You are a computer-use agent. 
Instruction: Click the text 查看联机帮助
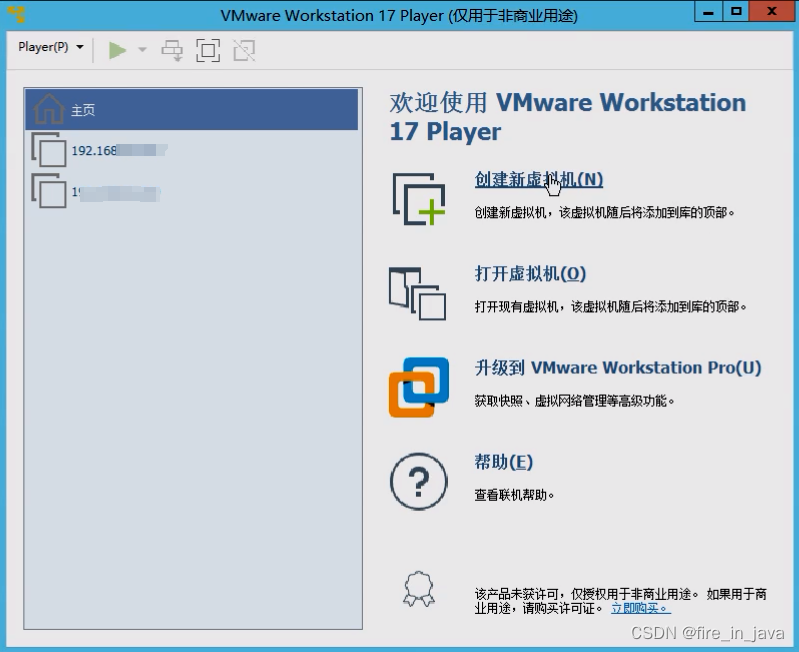tap(514, 495)
